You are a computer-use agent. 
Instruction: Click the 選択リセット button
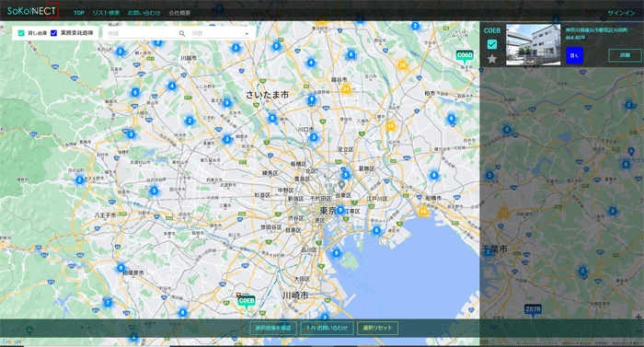tap(377, 328)
